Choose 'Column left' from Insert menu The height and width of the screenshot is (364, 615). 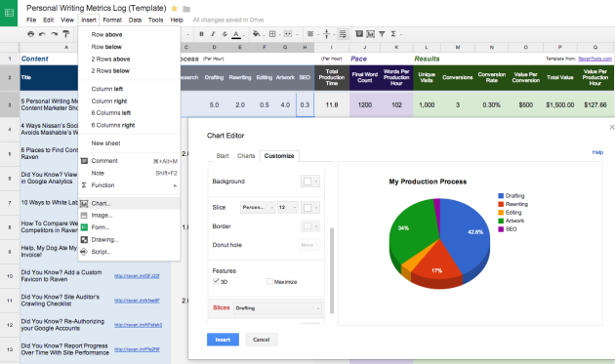pyautogui.click(x=129, y=89)
